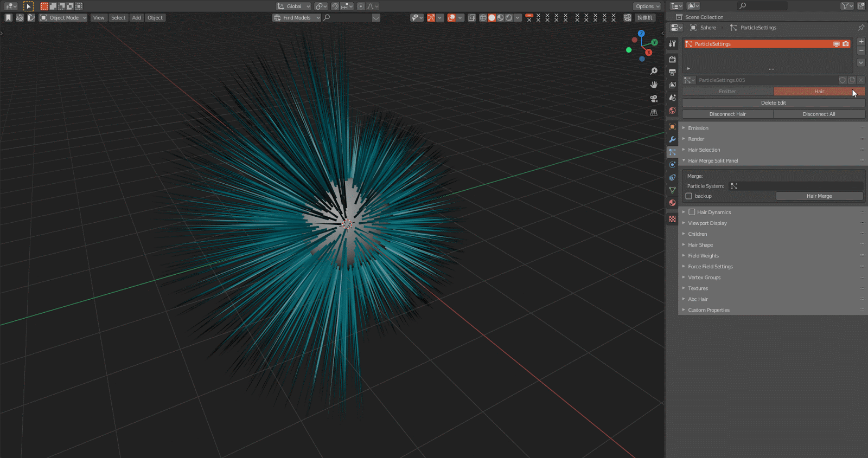Open the particle specials down-arrow menu

(861, 63)
